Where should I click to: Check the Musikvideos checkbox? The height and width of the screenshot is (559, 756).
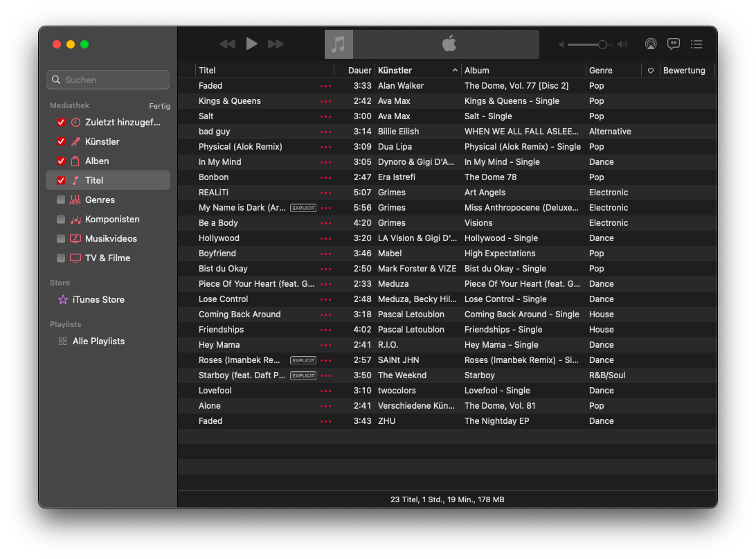coord(61,239)
